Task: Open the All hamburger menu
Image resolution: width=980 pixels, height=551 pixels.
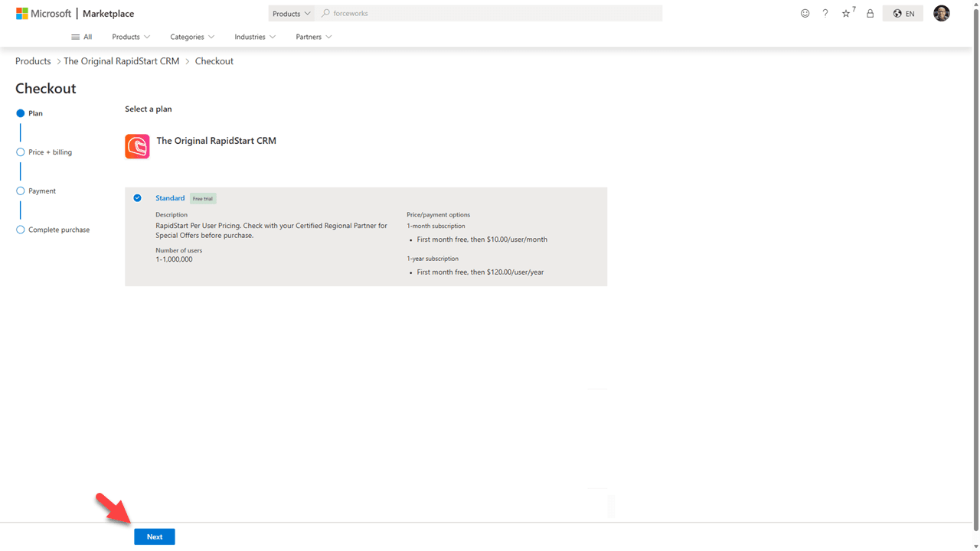Action: (81, 37)
